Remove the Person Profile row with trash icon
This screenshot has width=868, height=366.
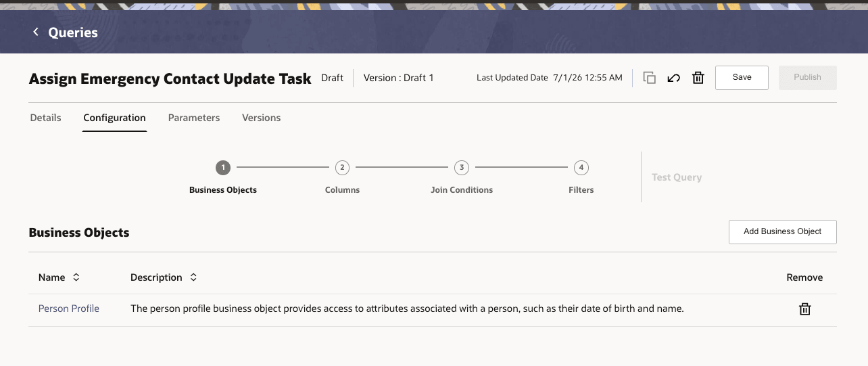(x=804, y=309)
